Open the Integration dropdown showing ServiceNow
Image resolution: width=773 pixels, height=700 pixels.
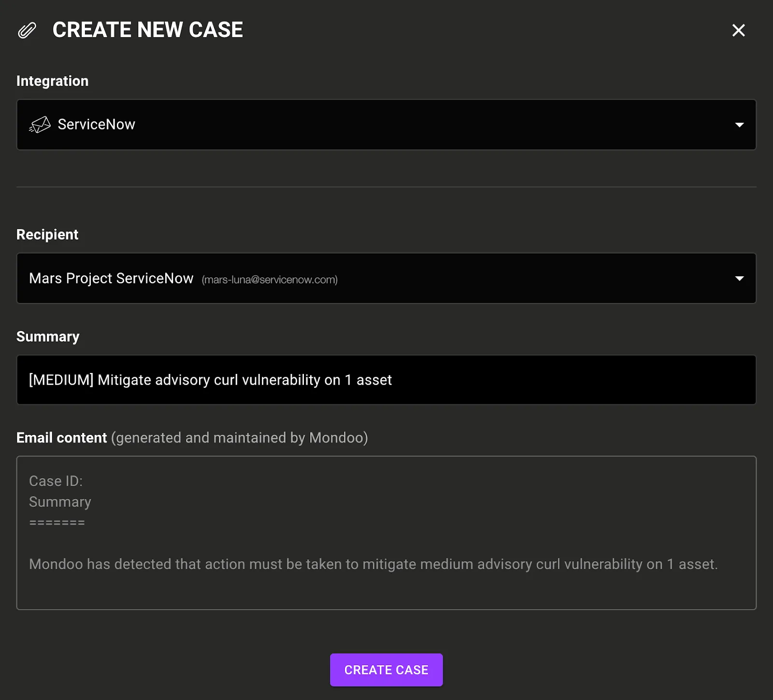pos(386,125)
